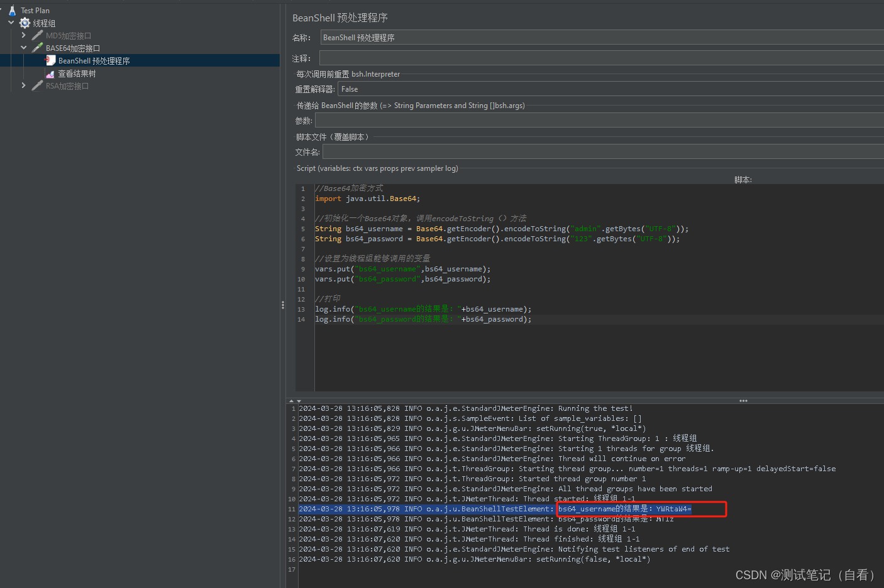The image size is (884, 588).
Task: Click script line 6 bs64_password declaration
Action: point(497,239)
